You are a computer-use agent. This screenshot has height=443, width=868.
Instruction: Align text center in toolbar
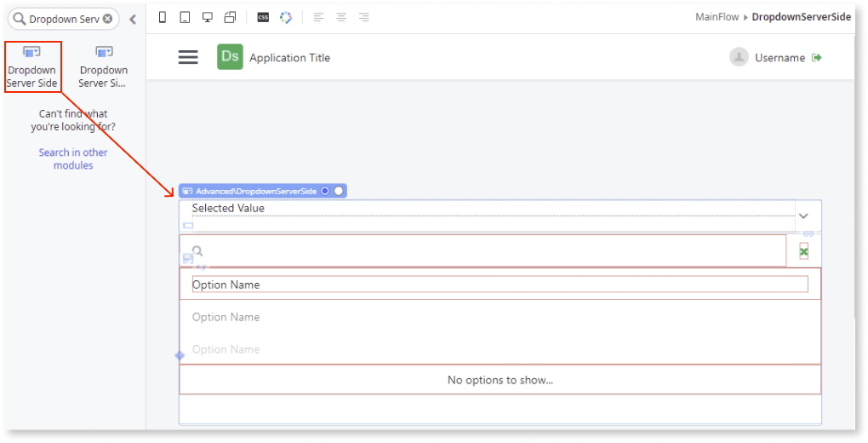click(341, 17)
